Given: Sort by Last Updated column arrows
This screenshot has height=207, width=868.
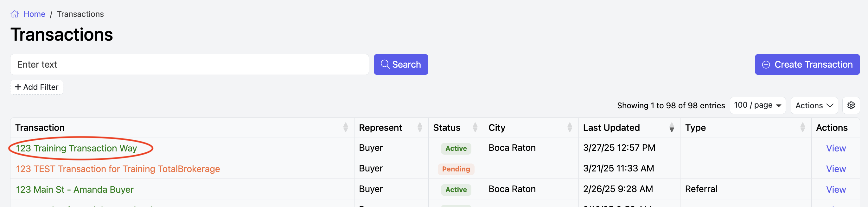Looking at the screenshot, I should [672, 127].
